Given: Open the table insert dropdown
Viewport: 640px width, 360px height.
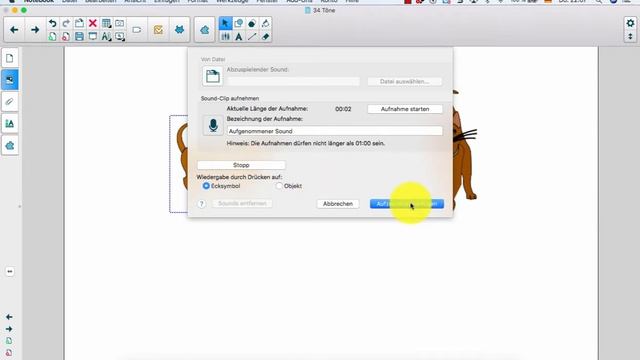Looking at the screenshot, I should coord(106,23).
